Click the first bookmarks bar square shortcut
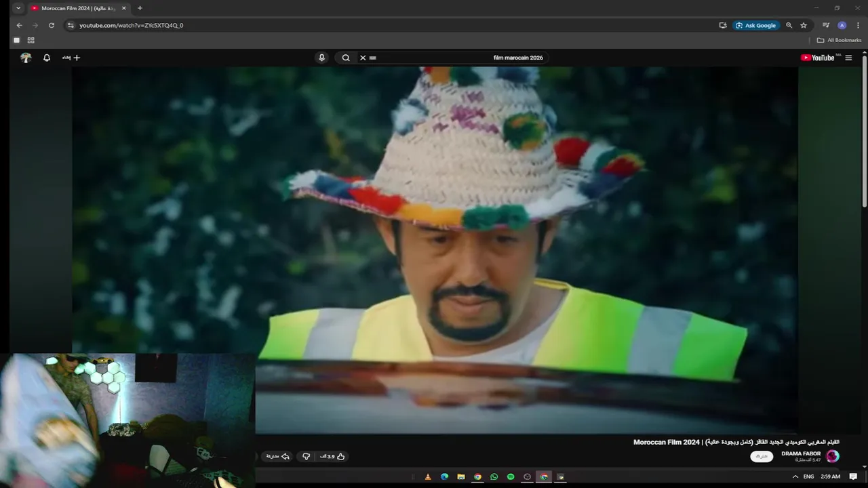The width and height of the screenshot is (868, 488). 16,40
